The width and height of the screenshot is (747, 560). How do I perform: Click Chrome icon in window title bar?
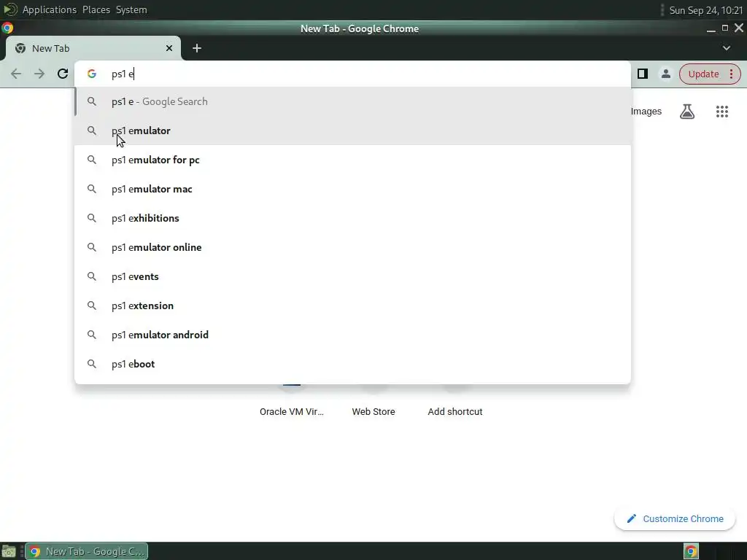point(7,28)
